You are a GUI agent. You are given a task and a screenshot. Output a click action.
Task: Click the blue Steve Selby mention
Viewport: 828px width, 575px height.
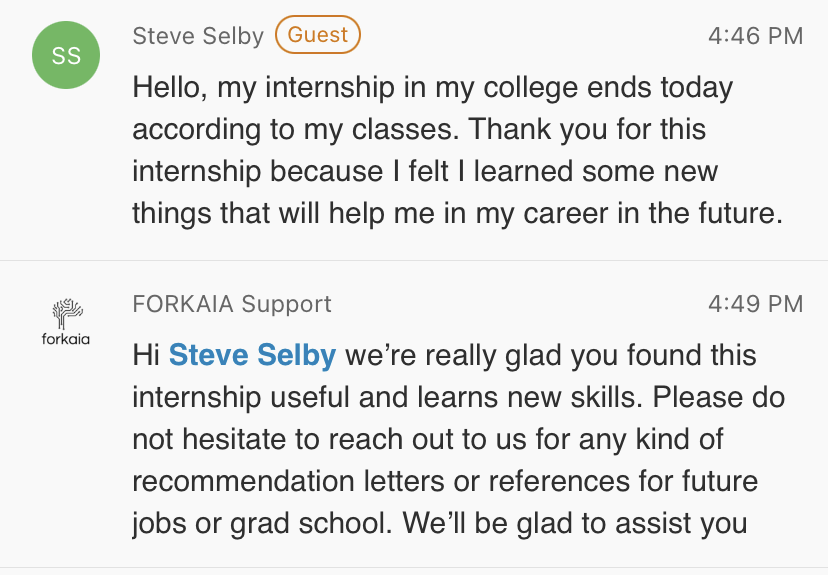[252, 355]
